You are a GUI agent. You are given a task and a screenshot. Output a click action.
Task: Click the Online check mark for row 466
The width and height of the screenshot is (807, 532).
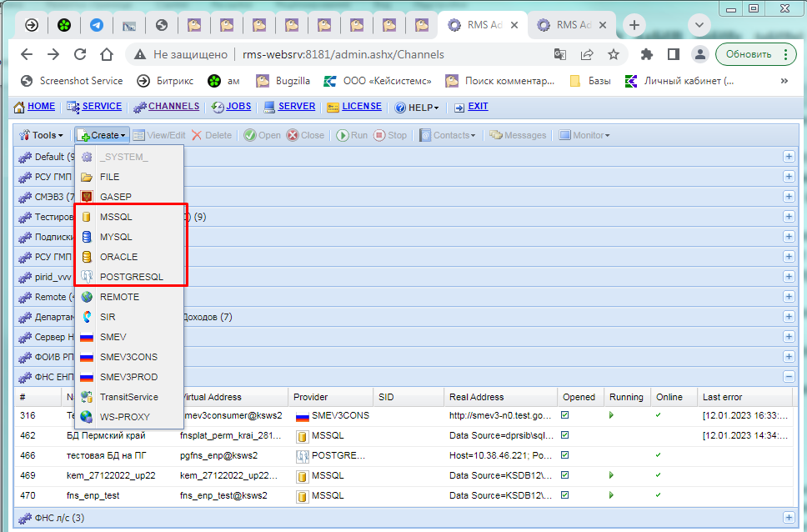pos(659,455)
